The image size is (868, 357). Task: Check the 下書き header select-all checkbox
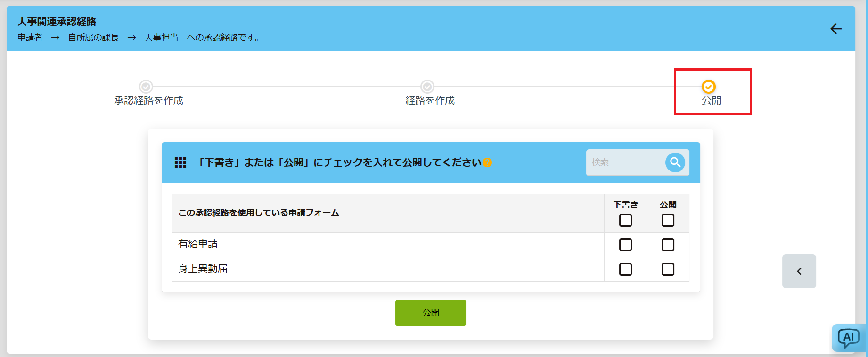(625, 220)
